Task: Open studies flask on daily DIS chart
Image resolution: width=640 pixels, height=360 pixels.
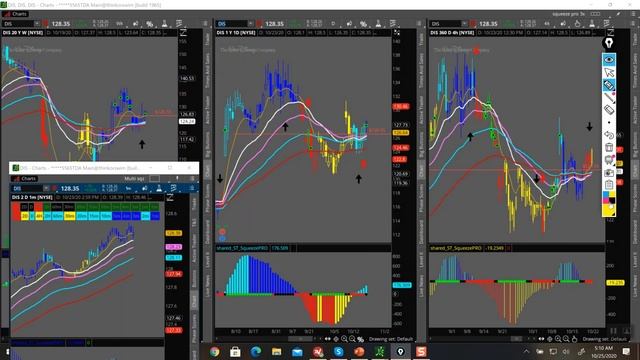Action: point(378,24)
